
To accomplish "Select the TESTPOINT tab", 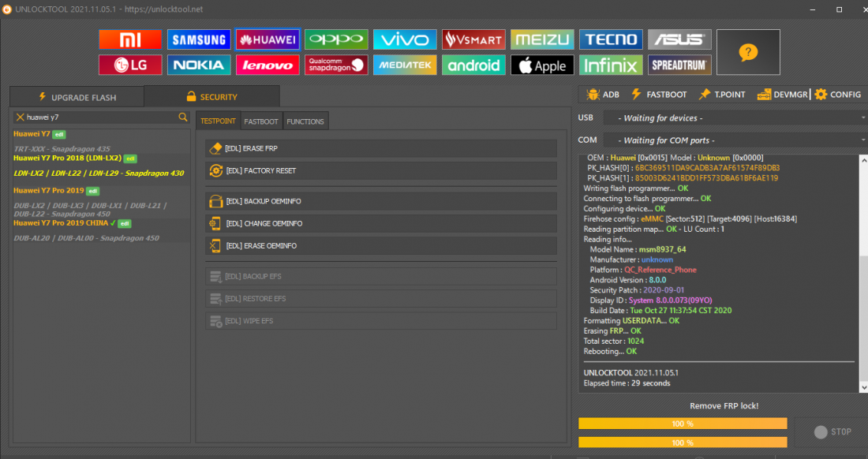I will [218, 121].
